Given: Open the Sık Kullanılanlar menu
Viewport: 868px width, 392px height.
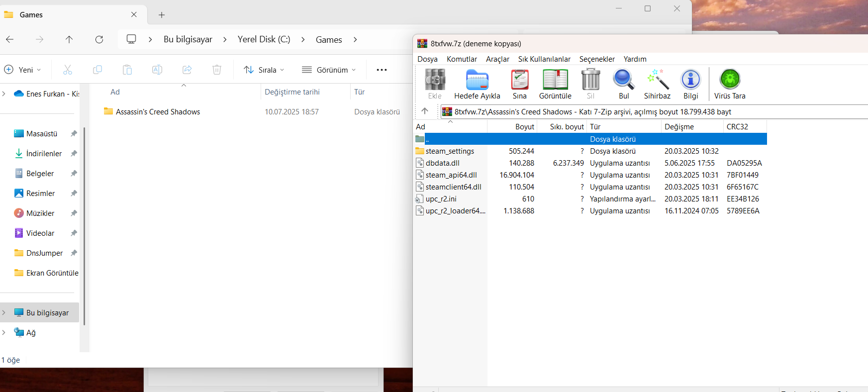Looking at the screenshot, I should [x=544, y=59].
